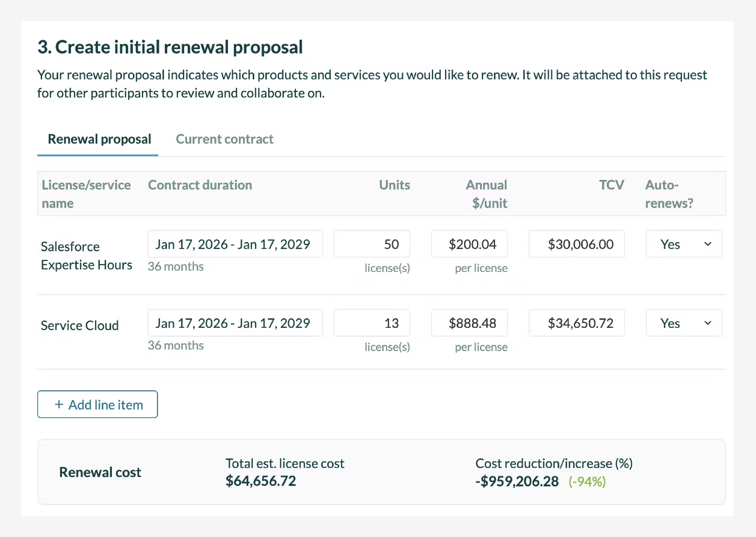Open Salesforce Expertise Hours auto-renews dropdown
The image size is (756, 537).
point(684,244)
